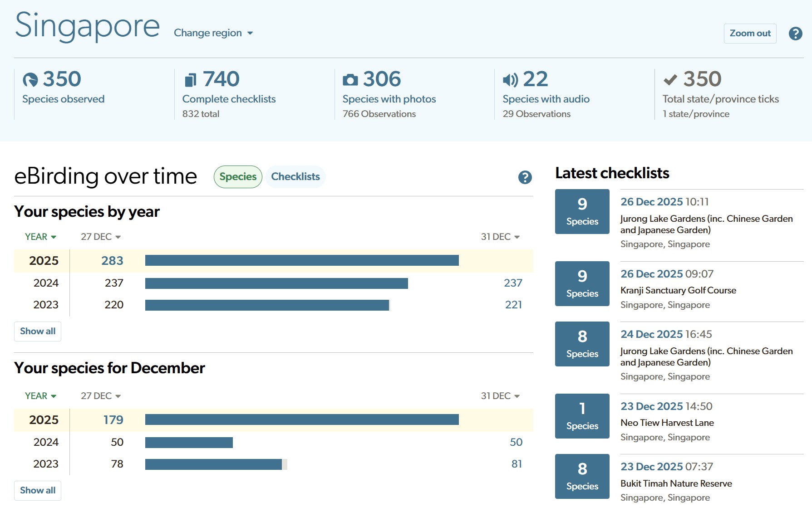
Task: Open the Species with photos link
Action: 389,99
